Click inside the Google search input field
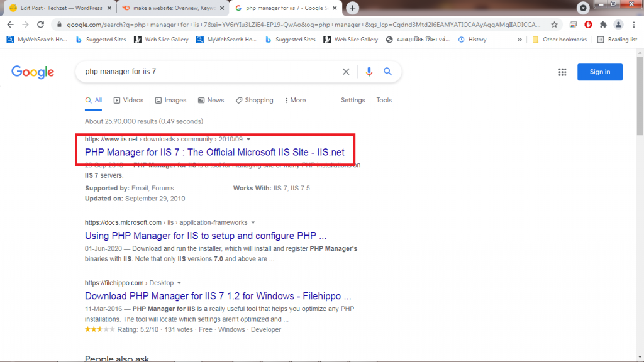Screen dimensions: 644x362 click(x=208, y=72)
